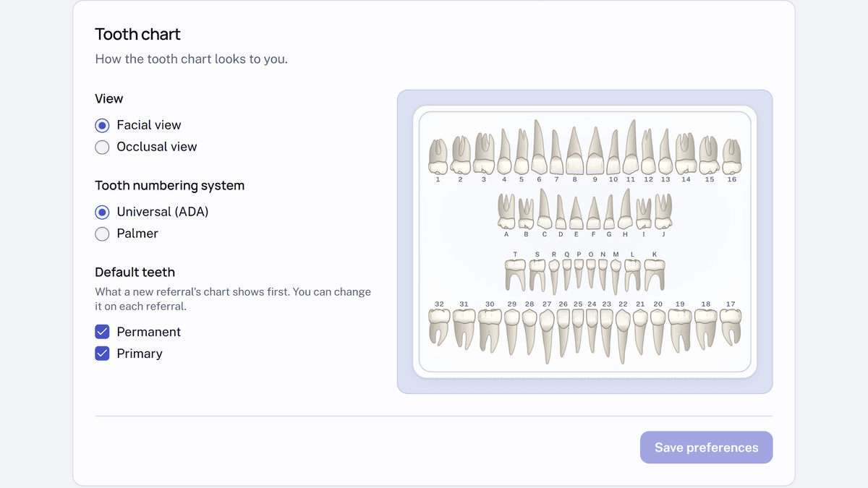Pick primary tooth H

pos(626,209)
